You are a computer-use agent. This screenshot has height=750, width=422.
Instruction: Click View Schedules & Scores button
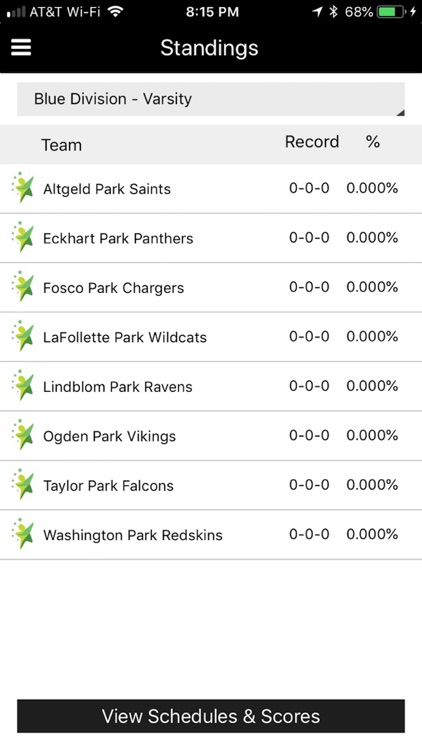(x=211, y=716)
